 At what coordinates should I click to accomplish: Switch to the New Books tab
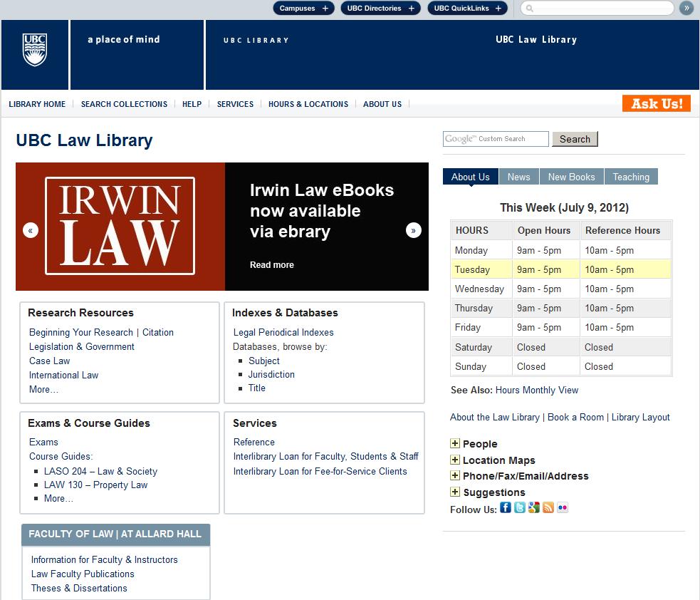click(x=572, y=176)
